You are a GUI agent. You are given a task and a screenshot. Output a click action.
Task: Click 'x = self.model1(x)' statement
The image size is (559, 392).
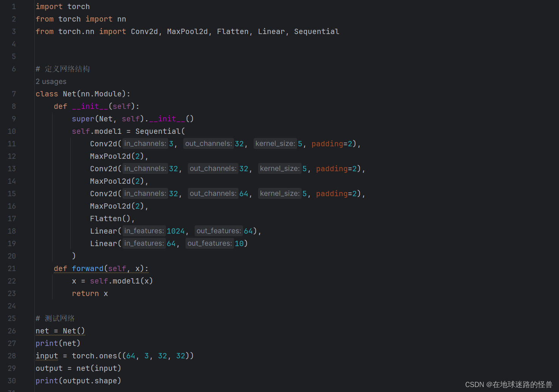tap(112, 281)
